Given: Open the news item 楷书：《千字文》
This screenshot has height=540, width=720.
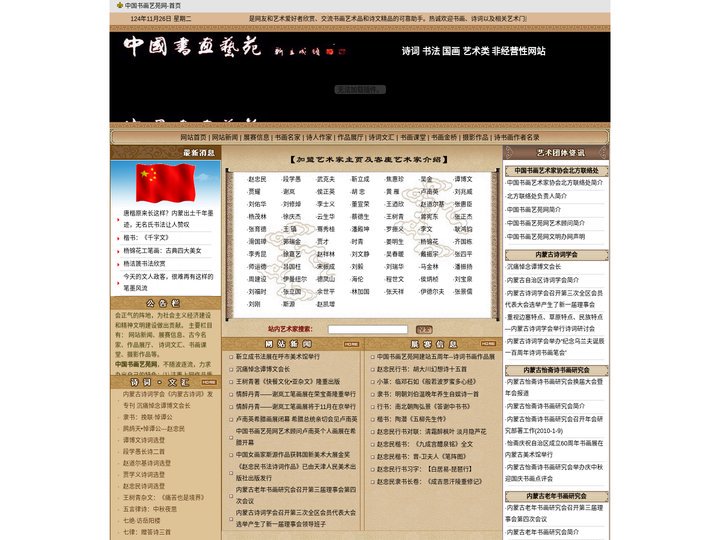Looking at the screenshot, I should pyautogui.click(x=146, y=238).
